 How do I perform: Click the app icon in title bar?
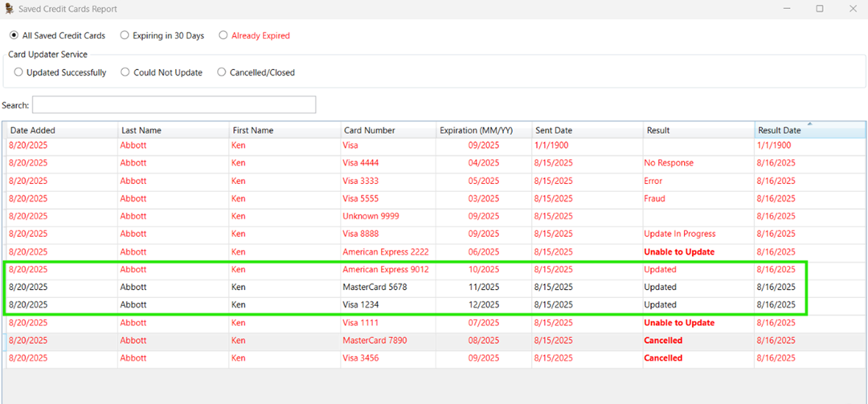pos(9,9)
